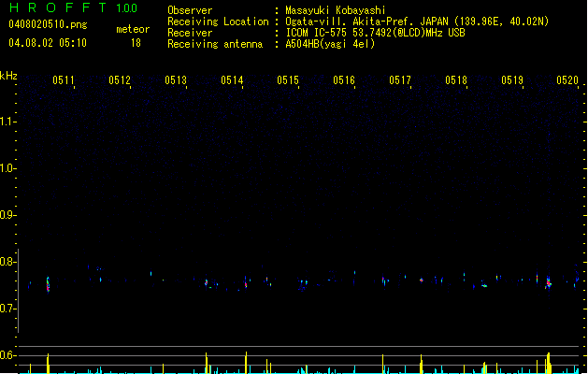The width and height of the screenshot is (588, 374).
Task: Click the 0512 time marker
Action: (120, 80)
